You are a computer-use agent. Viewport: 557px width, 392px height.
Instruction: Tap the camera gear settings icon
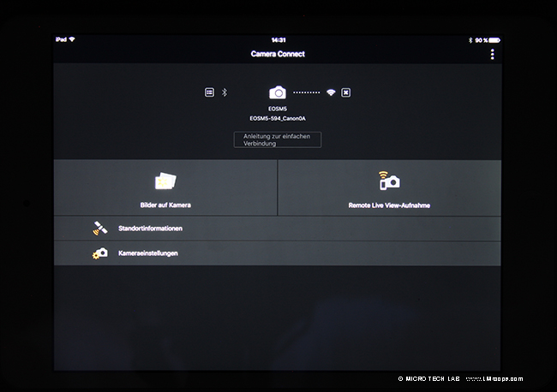pos(100,253)
